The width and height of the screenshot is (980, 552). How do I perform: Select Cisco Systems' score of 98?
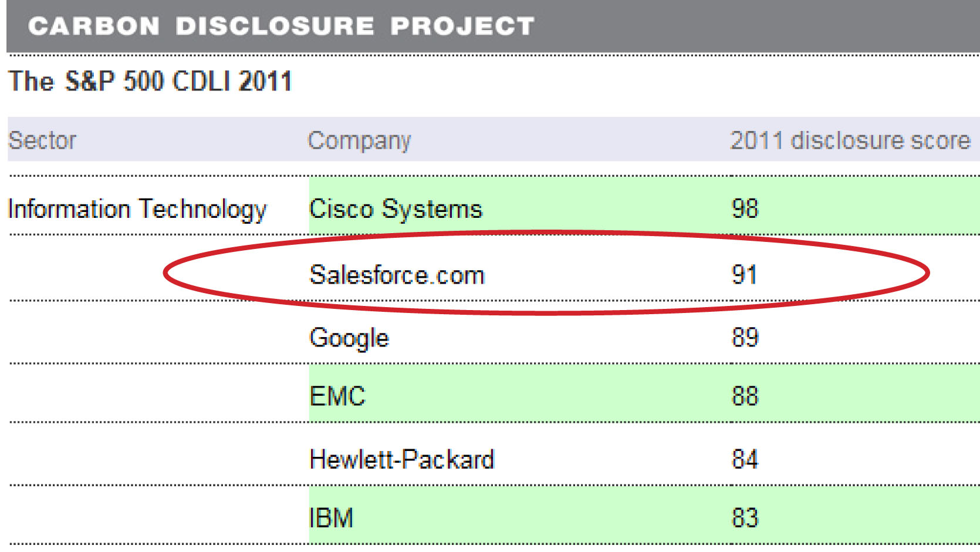pyautogui.click(x=745, y=208)
